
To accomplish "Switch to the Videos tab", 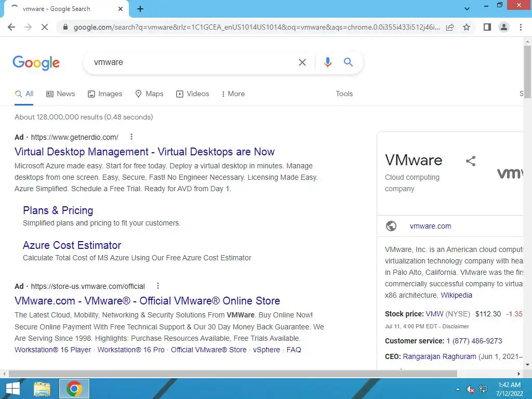I will [192, 94].
